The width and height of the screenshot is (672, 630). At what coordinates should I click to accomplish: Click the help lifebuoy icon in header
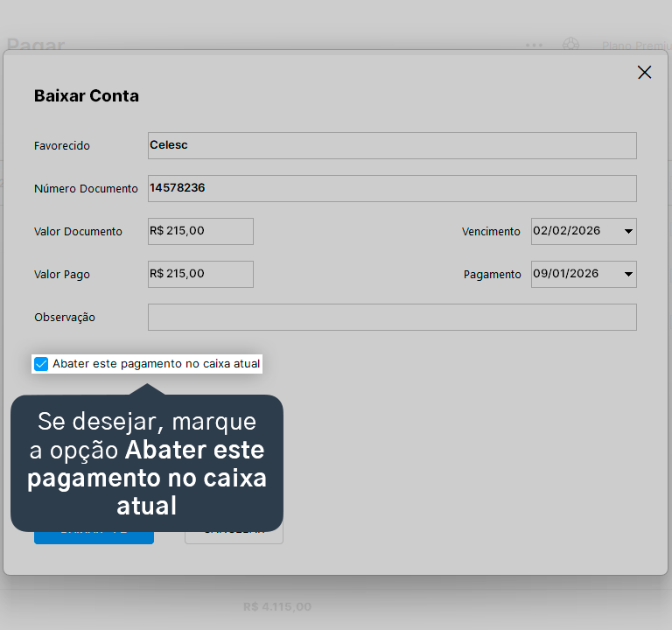tap(570, 45)
